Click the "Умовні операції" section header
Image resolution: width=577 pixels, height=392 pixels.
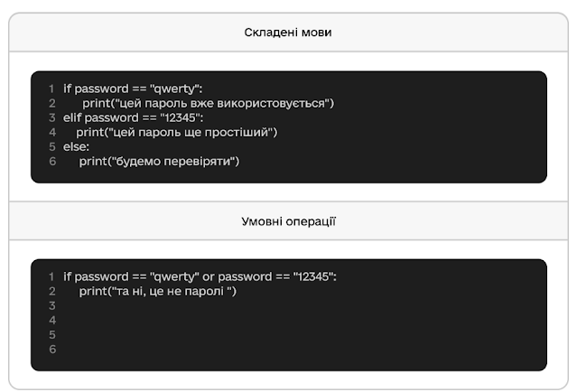click(288, 220)
